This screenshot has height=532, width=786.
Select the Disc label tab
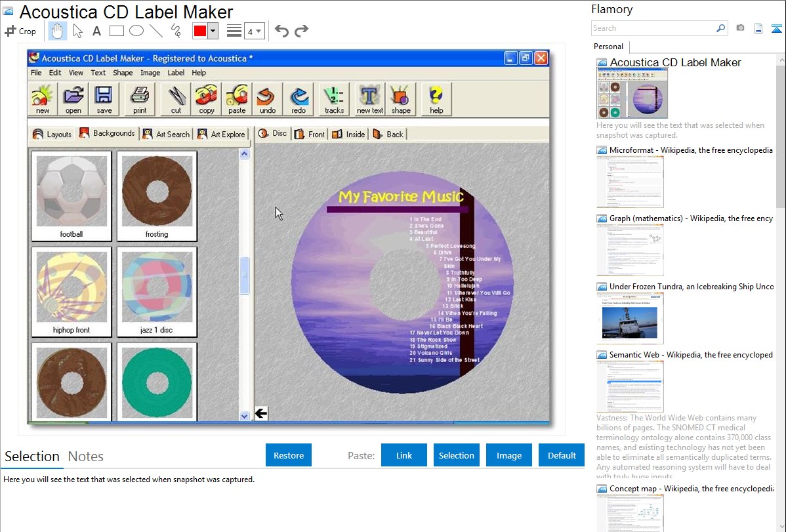(x=273, y=133)
